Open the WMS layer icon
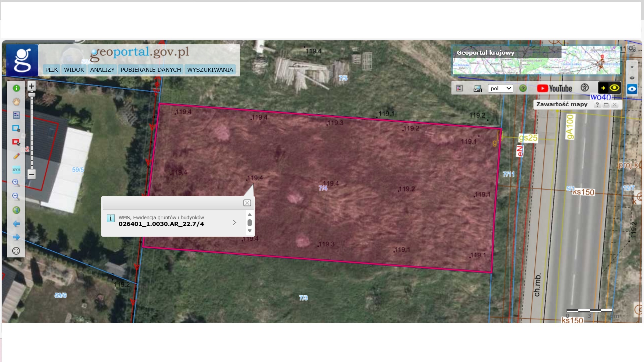 point(477,88)
